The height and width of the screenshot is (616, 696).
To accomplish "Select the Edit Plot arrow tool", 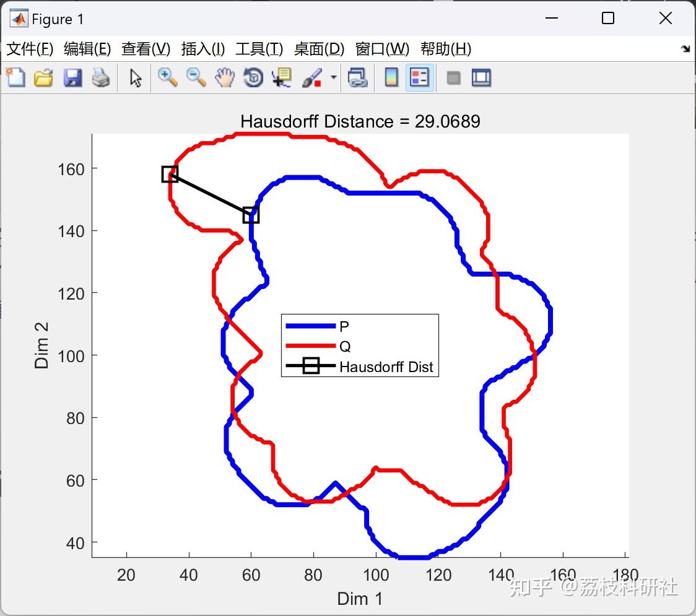I will click(x=136, y=77).
